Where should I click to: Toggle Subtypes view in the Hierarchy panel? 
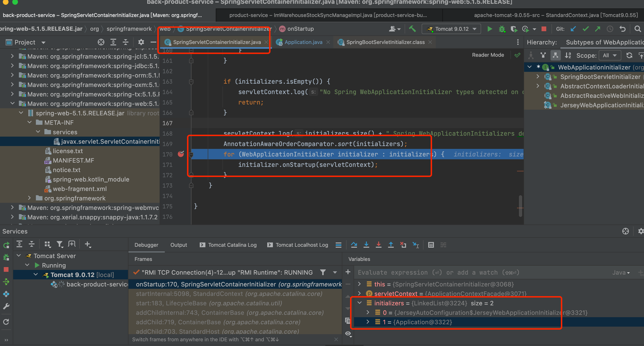pos(555,55)
